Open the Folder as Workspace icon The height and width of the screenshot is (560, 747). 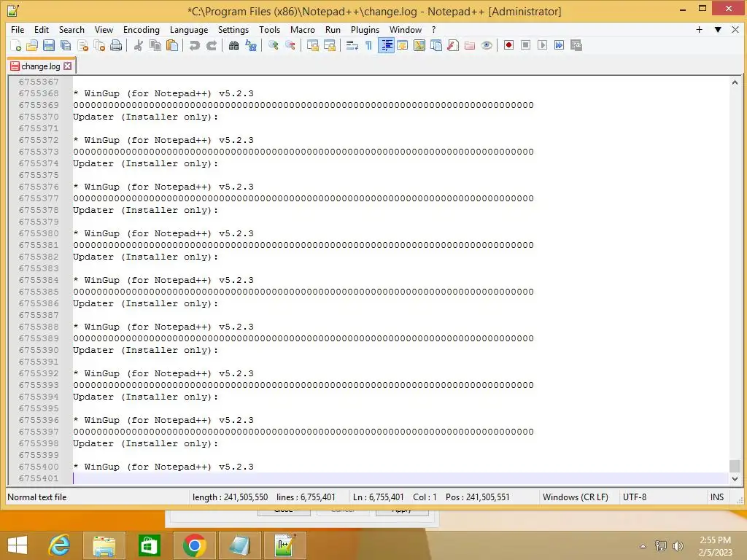470,45
